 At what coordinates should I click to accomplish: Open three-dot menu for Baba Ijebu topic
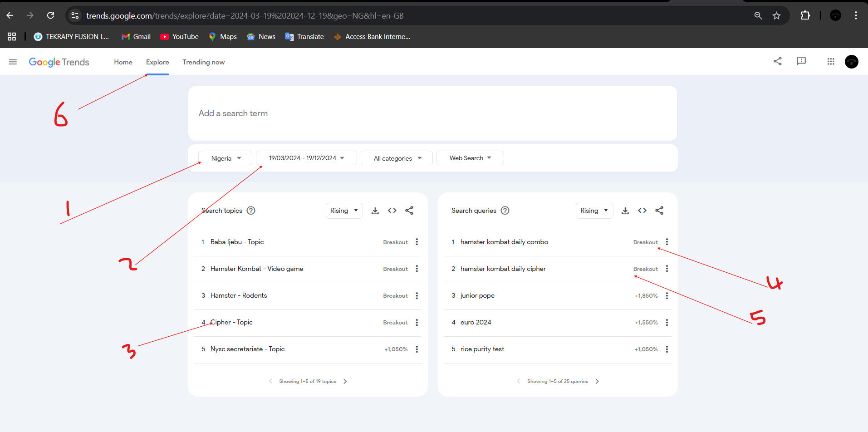pos(417,242)
